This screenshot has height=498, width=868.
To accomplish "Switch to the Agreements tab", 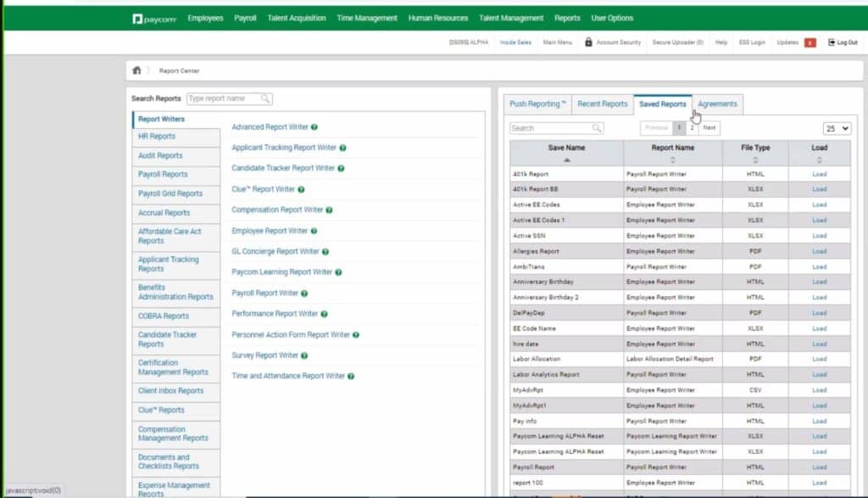I will coord(717,104).
